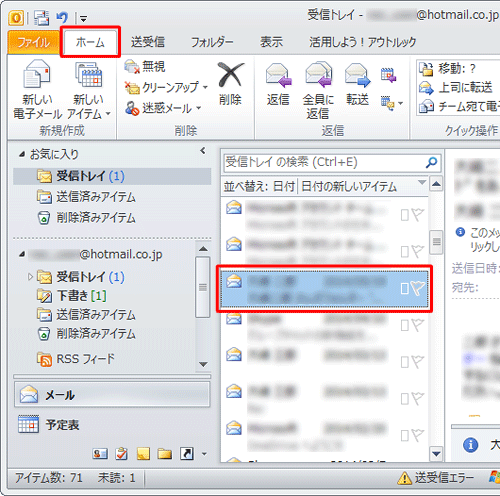Expand the account's 受信トレイ (1) folder

(x=30, y=277)
